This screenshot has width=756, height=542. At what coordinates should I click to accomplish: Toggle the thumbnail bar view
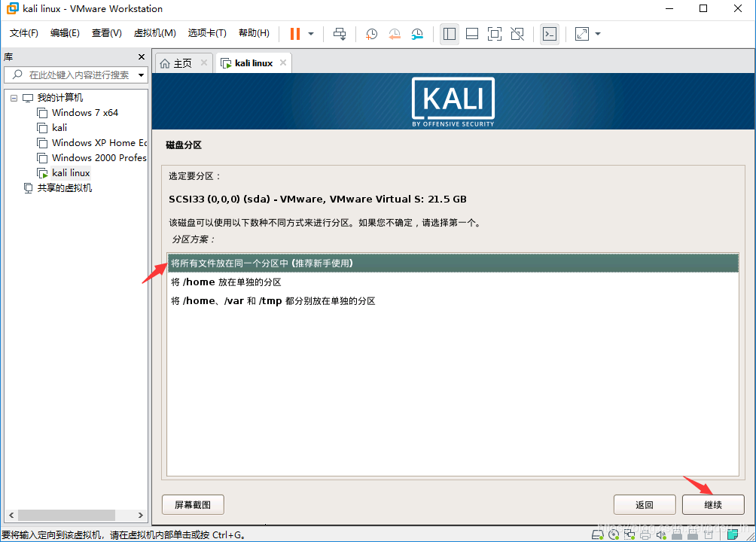(x=472, y=34)
